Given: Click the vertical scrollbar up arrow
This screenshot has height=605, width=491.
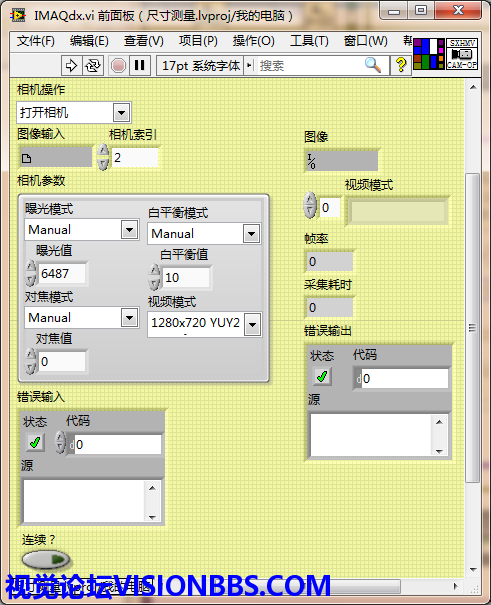Looking at the screenshot, I should point(473,87).
